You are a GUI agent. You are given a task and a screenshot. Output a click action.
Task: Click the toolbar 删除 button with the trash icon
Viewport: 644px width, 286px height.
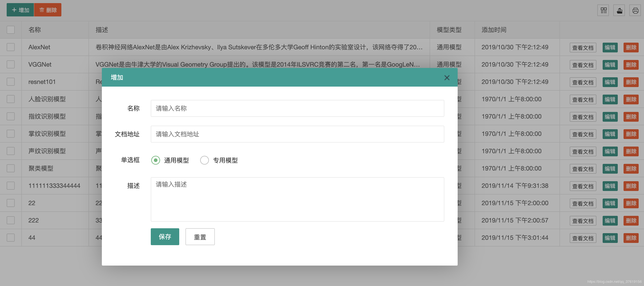48,10
